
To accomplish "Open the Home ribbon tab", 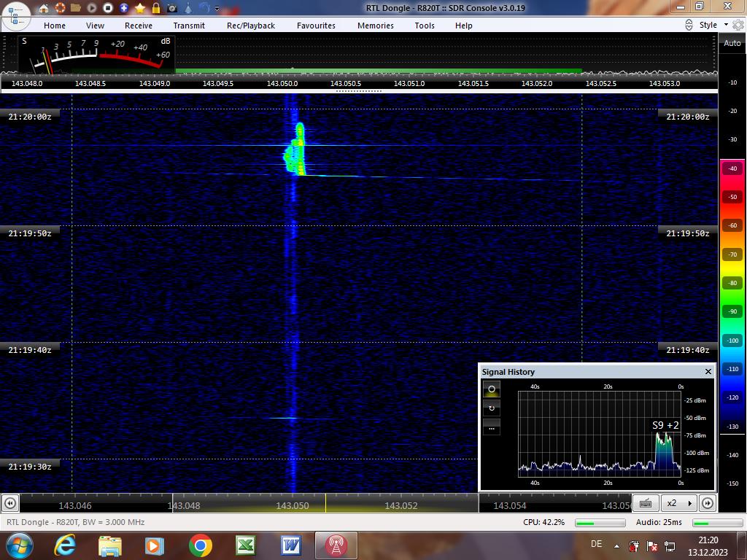I will pos(55,26).
